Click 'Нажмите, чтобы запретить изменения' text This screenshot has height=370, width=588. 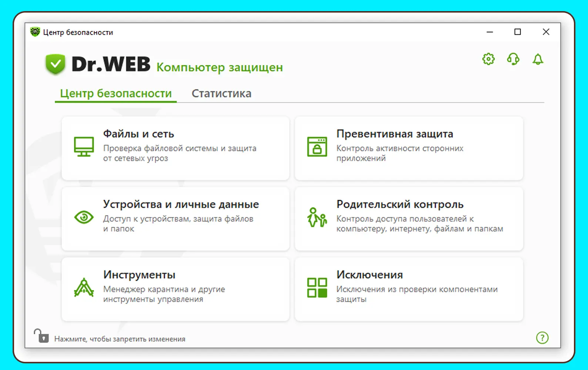[120, 339]
